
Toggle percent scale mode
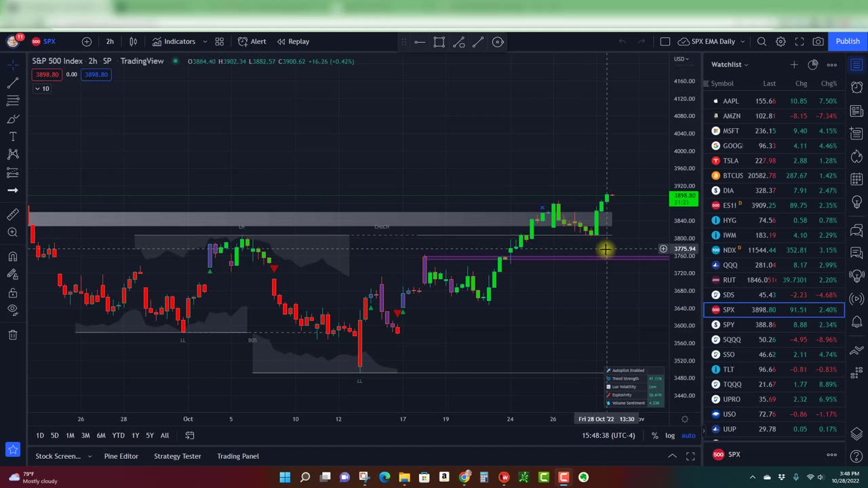coord(654,436)
